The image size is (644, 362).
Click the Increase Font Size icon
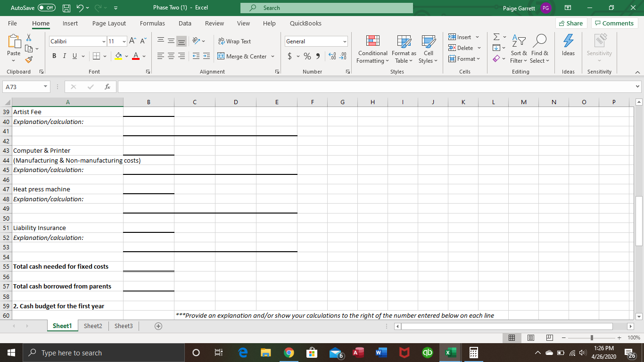[132, 41]
